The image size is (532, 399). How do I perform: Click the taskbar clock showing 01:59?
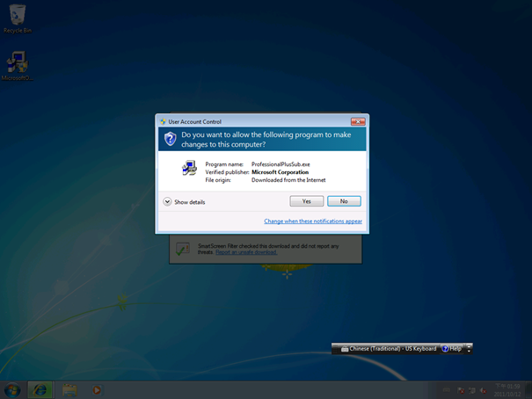tap(507, 390)
